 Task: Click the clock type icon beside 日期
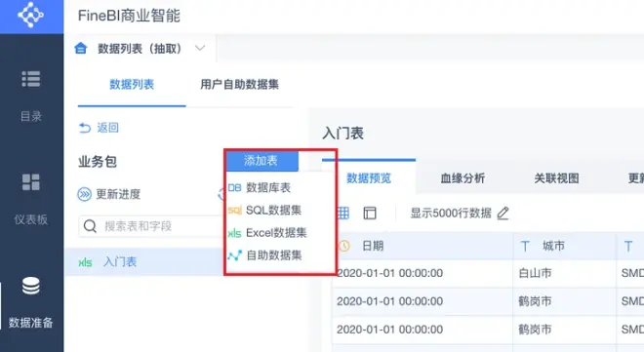(344, 246)
